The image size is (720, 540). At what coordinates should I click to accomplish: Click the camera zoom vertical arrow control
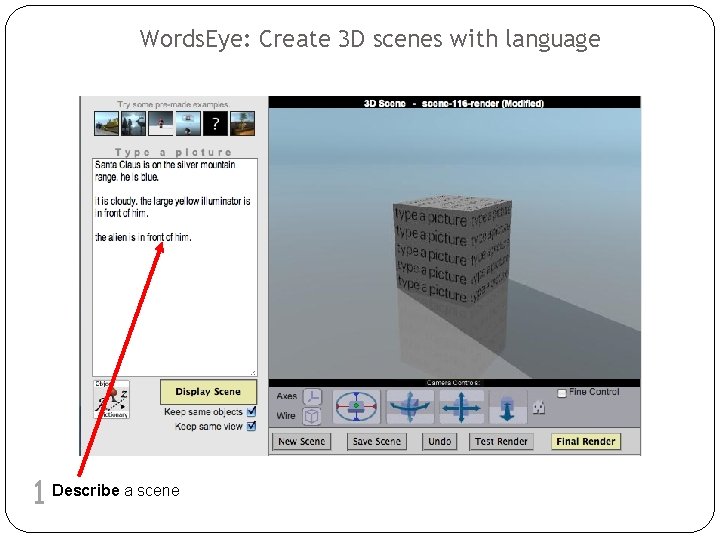[x=507, y=406]
